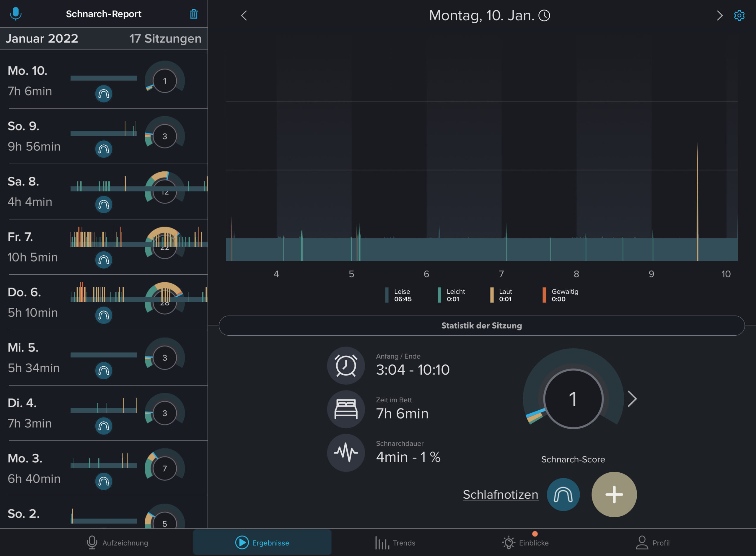Viewport: 756px width, 556px height.
Task: Go to previous day with left chevron
Action: [x=244, y=15]
